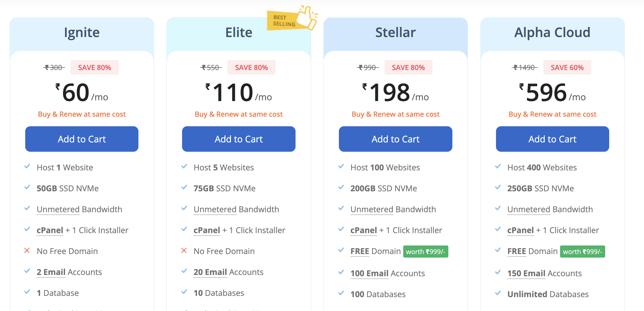This screenshot has height=311, width=644.
Task: Add the Alpha Cloud plan to cart
Action: 552,139
